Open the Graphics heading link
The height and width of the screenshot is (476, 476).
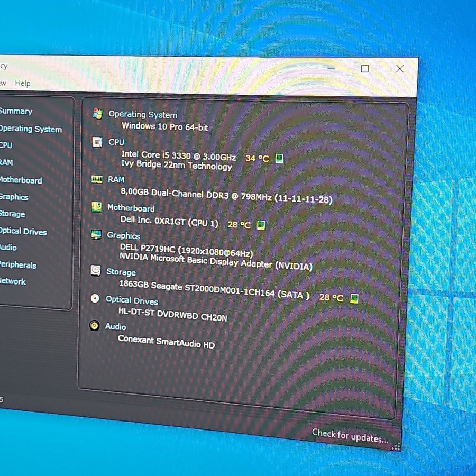point(123,235)
